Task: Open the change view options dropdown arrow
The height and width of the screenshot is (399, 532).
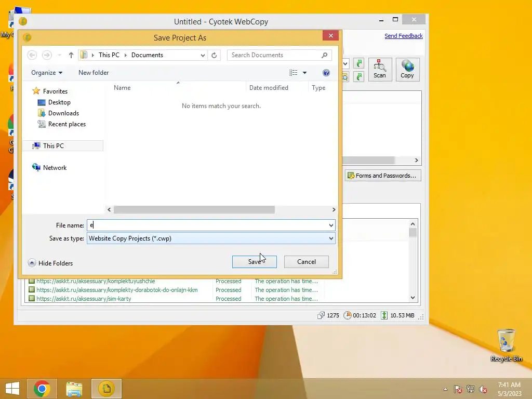Action: point(304,73)
